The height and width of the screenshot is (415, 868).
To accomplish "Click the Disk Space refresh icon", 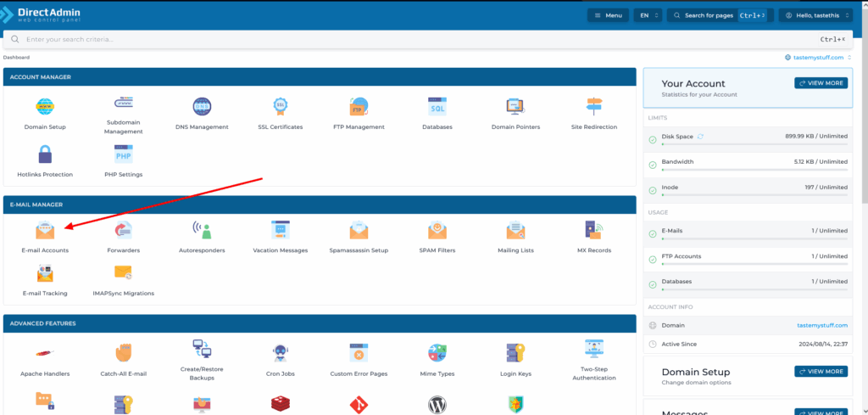I will [700, 136].
